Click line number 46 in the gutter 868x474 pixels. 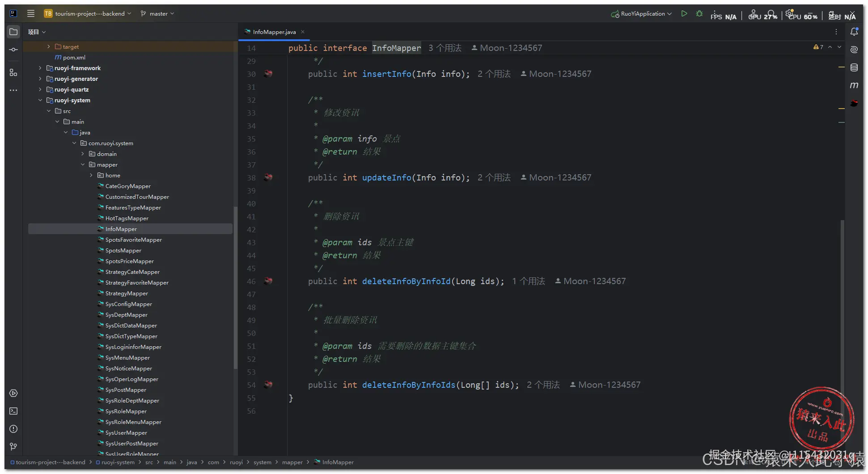251,281
